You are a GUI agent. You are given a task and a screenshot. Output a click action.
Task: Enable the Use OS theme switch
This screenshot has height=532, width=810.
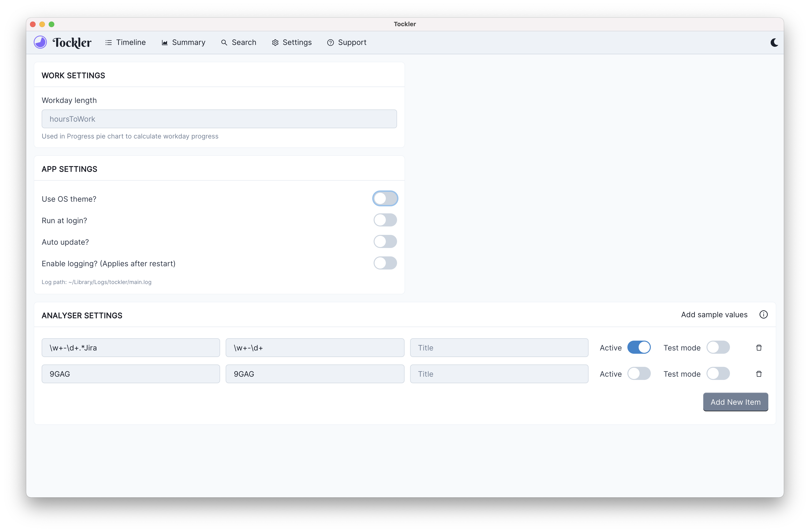point(385,199)
